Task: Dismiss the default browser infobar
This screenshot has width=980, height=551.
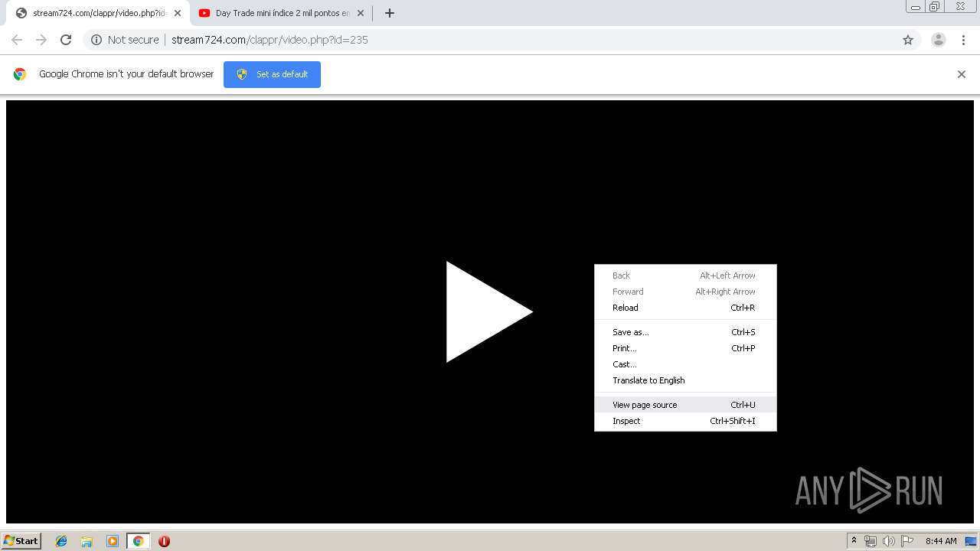Action: pos(962,74)
